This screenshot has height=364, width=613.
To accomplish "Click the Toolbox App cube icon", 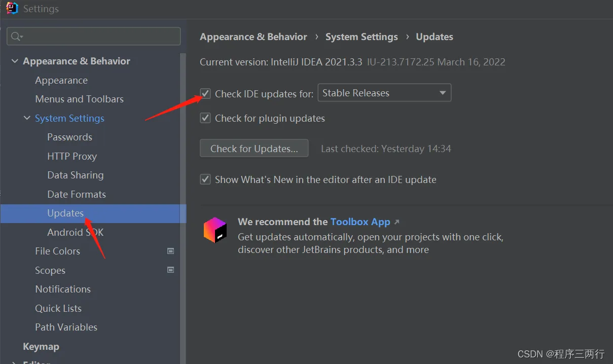I will pos(215,230).
